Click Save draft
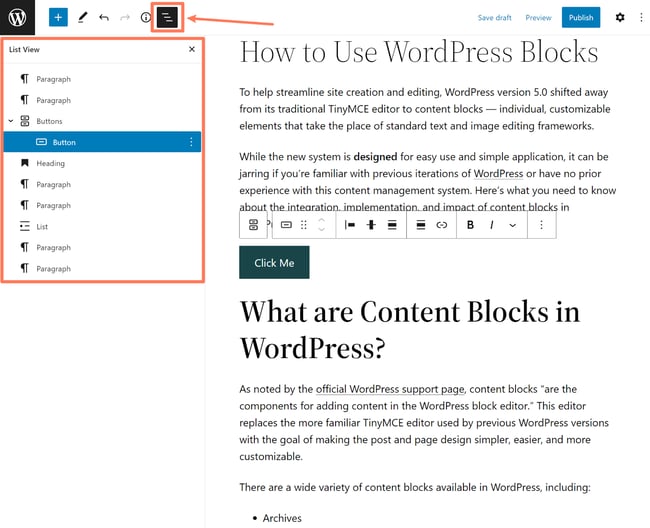The image size is (650, 528). [x=494, y=17]
